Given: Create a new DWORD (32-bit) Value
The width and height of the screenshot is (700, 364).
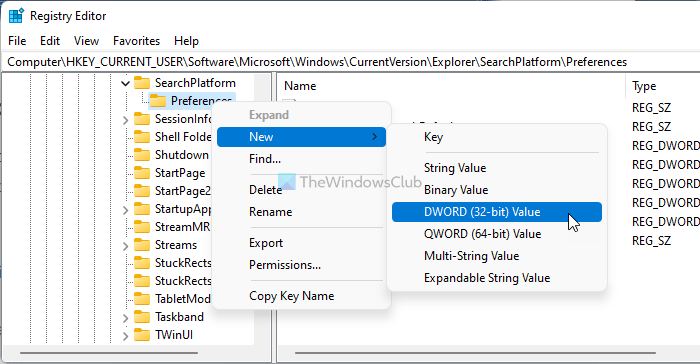Looking at the screenshot, I should coord(497,212).
